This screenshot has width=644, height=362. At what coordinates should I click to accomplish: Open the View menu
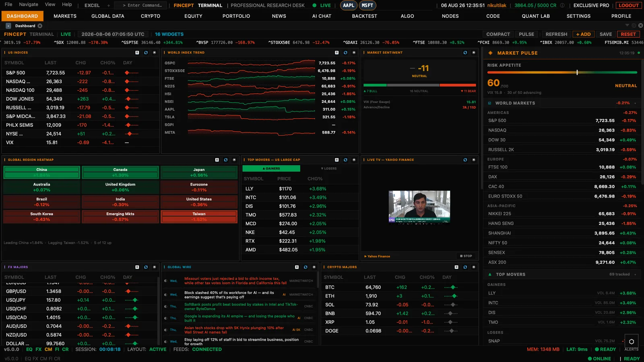click(x=50, y=4)
